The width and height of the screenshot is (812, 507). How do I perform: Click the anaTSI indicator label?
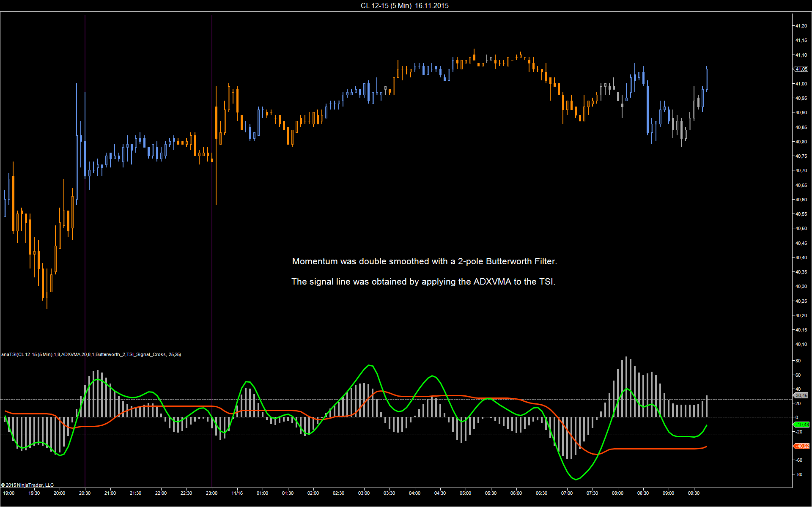(91, 354)
